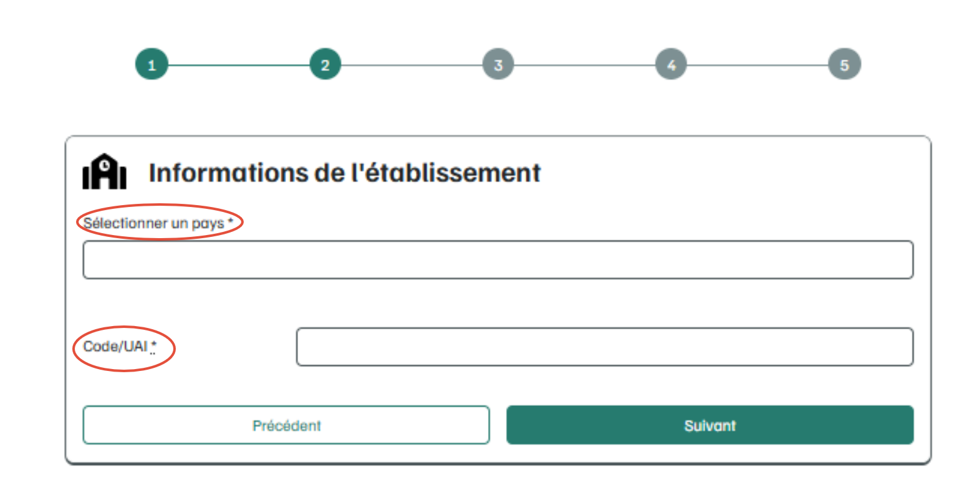The image size is (980, 500).
Task: Jump to step 3 circle
Action: (498, 64)
